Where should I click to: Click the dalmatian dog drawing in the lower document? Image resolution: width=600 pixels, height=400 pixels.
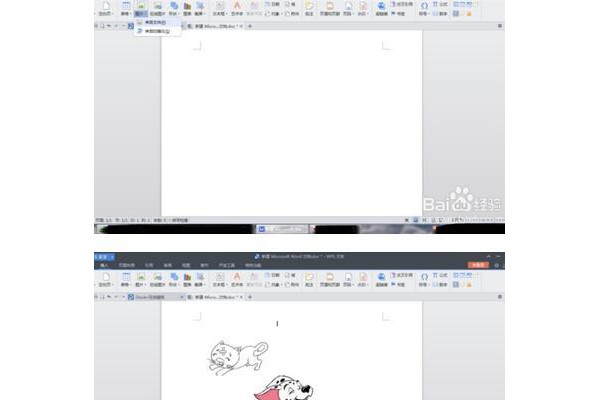tap(284, 388)
